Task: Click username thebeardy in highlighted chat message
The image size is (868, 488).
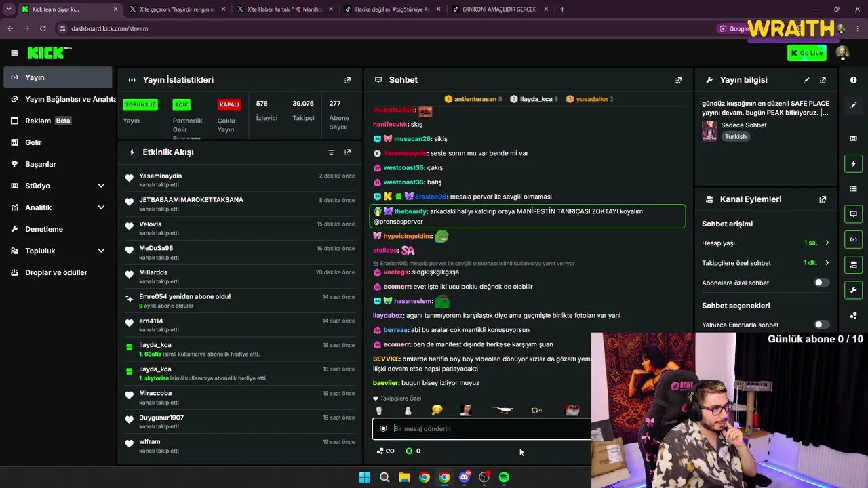Action: (410, 211)
